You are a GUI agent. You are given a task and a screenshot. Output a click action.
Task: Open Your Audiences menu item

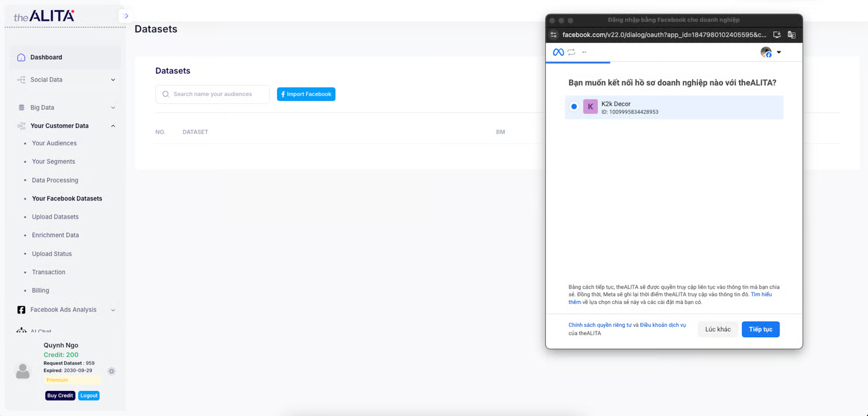54,143
